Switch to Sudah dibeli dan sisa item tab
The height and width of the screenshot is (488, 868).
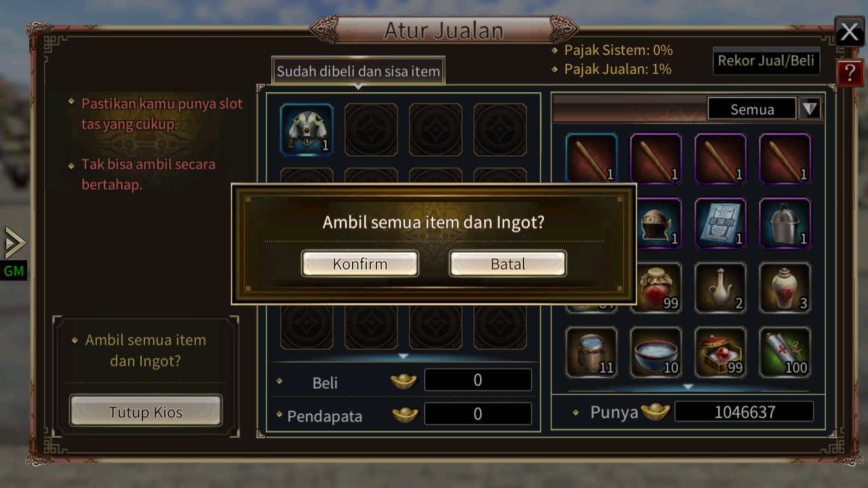click(x=358, y=71)
